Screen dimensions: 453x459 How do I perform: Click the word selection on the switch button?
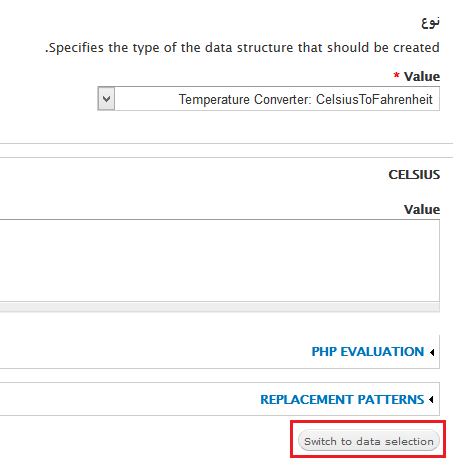(x=409, y=441)
